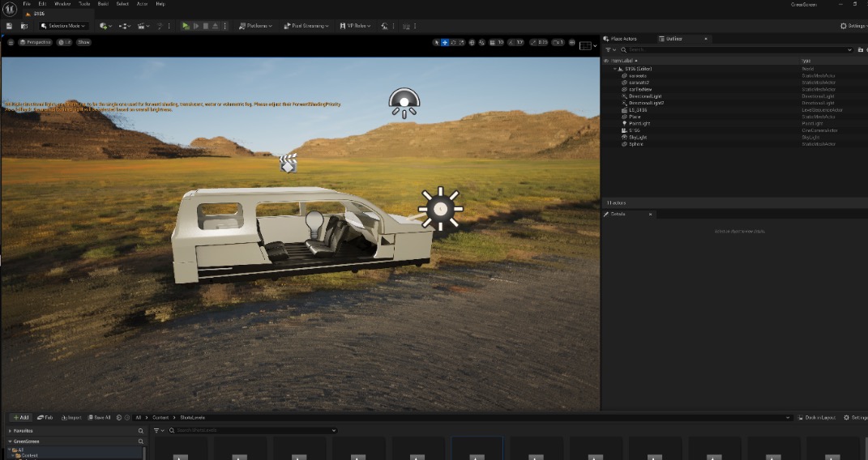Open the Outliner filter dropdown
The image size is (868, 460).
pos(610,49)
